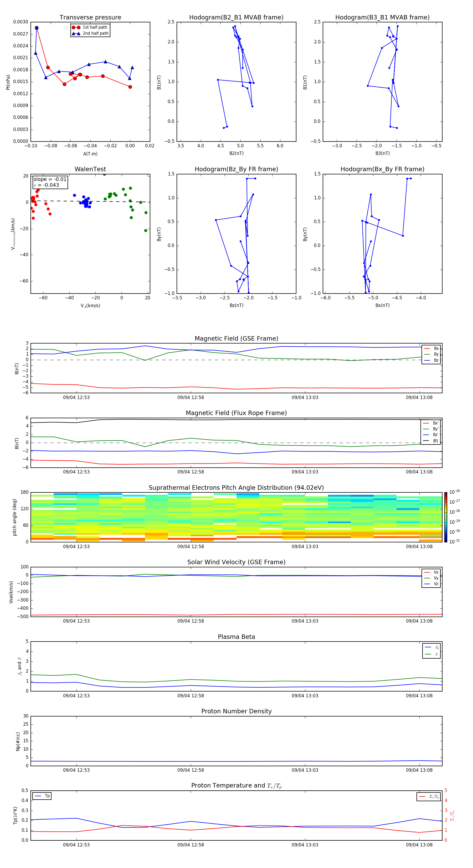Click the βp entry in Plasma Beta legend
473x868 pixels.
click(x=431, y=647)
